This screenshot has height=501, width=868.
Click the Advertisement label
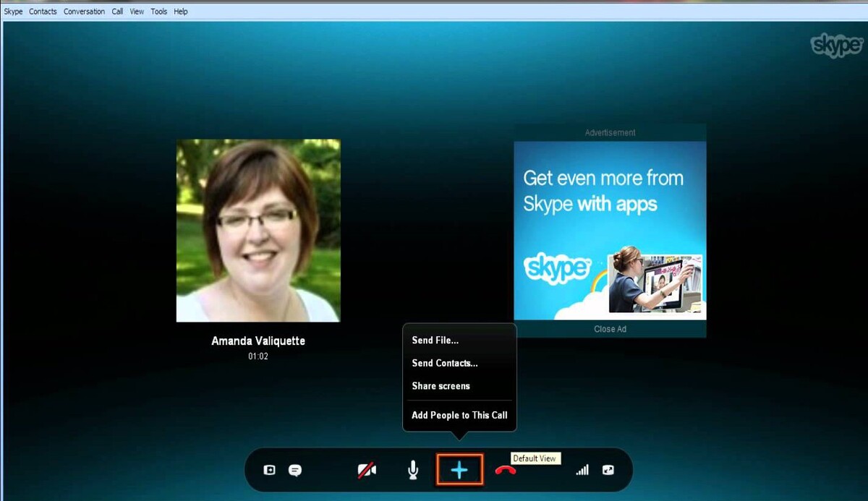610,133
